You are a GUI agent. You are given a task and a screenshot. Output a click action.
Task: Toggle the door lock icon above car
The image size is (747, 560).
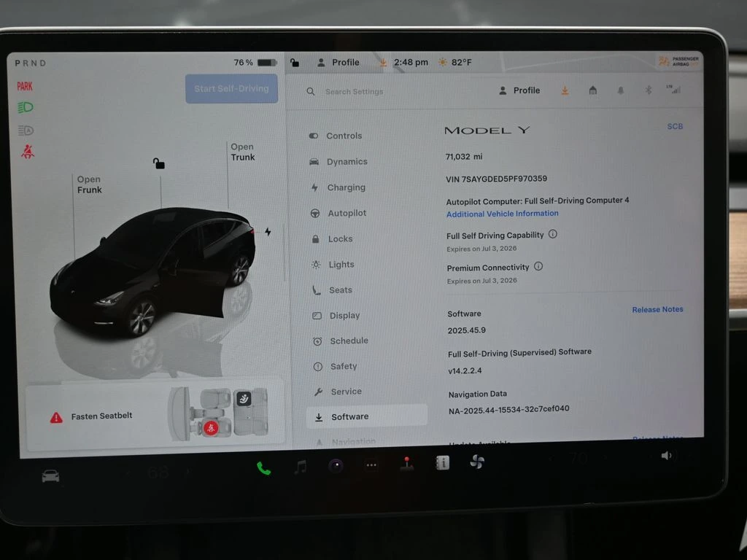[158, 163]
